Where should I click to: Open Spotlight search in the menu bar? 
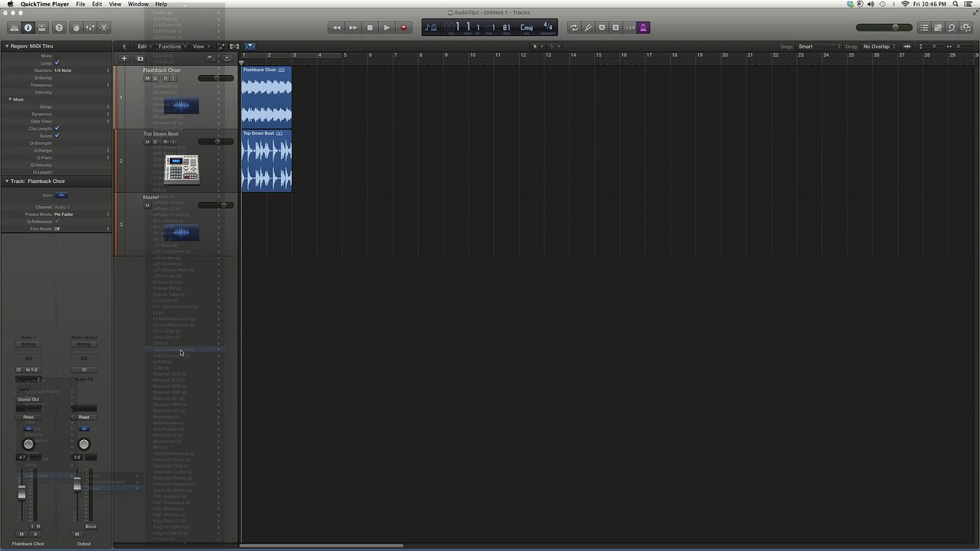[956, 4]
